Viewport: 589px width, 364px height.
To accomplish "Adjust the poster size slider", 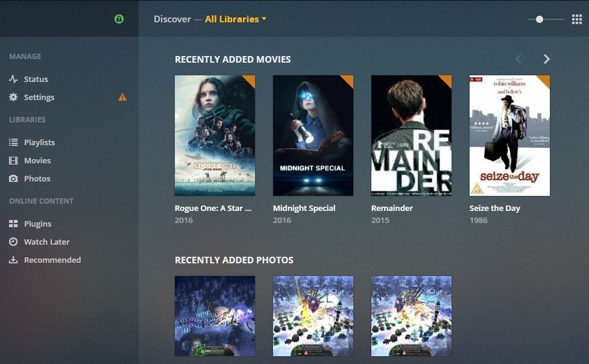I will [539, 19].
